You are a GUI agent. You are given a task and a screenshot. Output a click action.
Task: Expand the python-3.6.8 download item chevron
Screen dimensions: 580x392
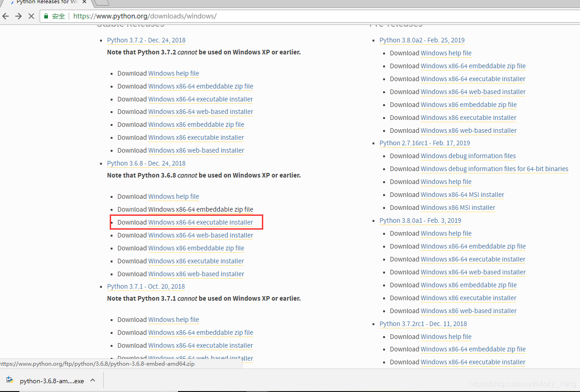pos(93,380)
